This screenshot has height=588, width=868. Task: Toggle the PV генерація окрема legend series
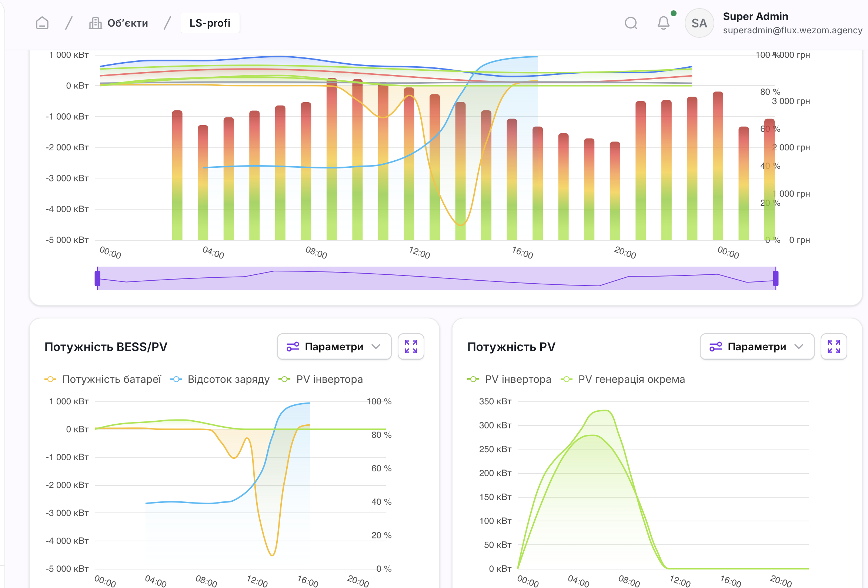point(623,379)
